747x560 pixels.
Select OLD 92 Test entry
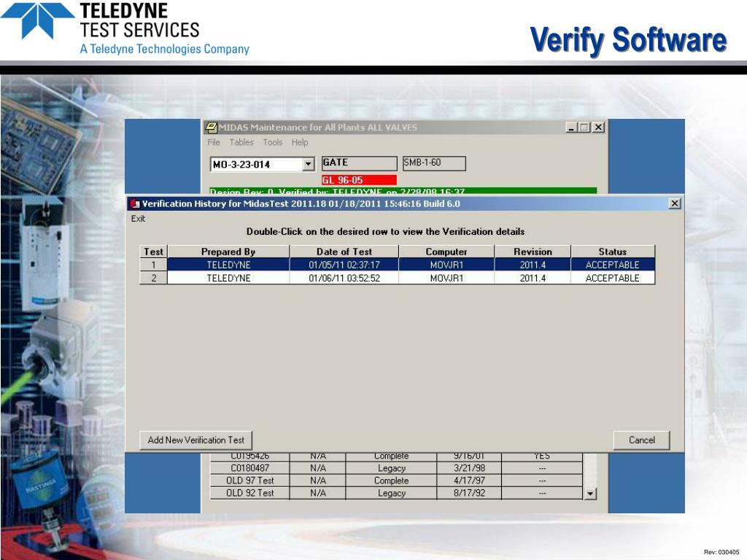[x=249, y=493]
